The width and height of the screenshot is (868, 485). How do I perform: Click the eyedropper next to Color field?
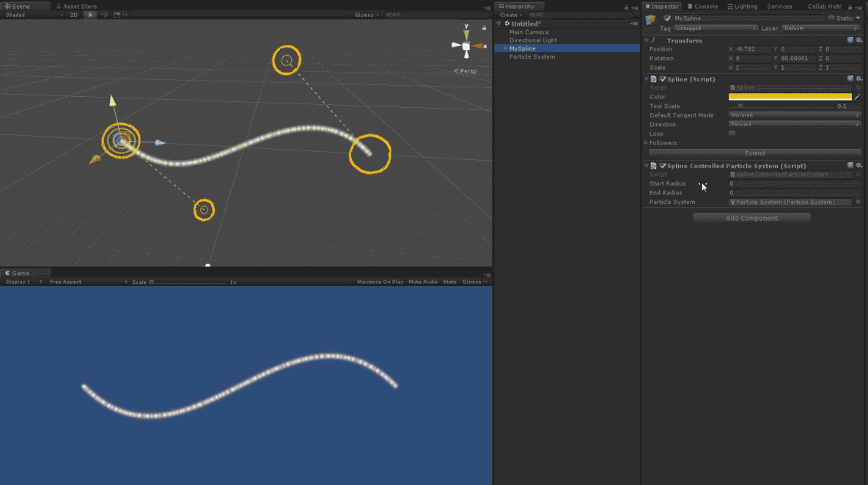pos(857,97)
